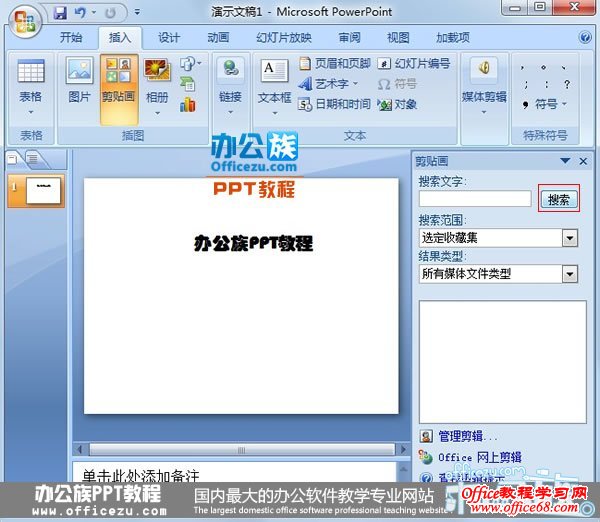Click the Undo arrow icon
600x522 pixels.
[81, 13]
